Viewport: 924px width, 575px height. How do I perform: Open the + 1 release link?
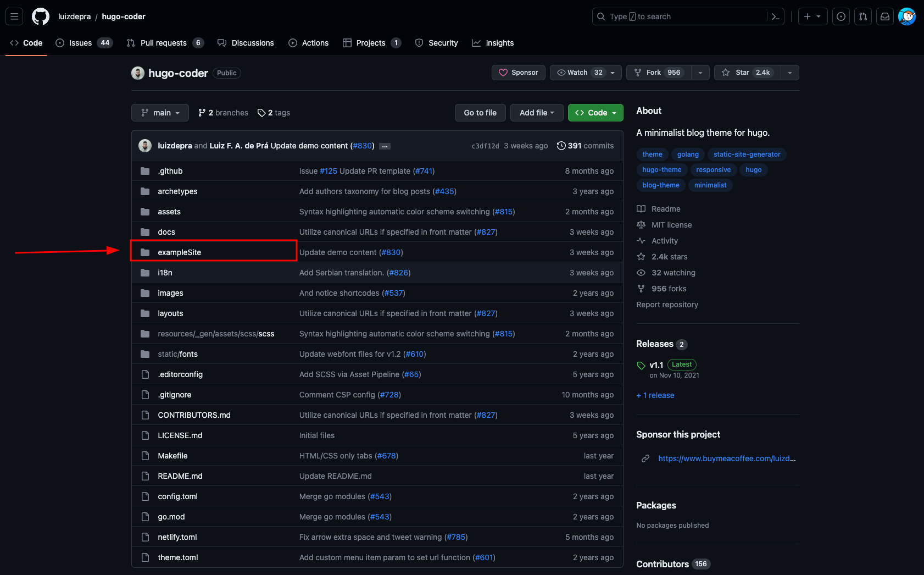(655, 395)
